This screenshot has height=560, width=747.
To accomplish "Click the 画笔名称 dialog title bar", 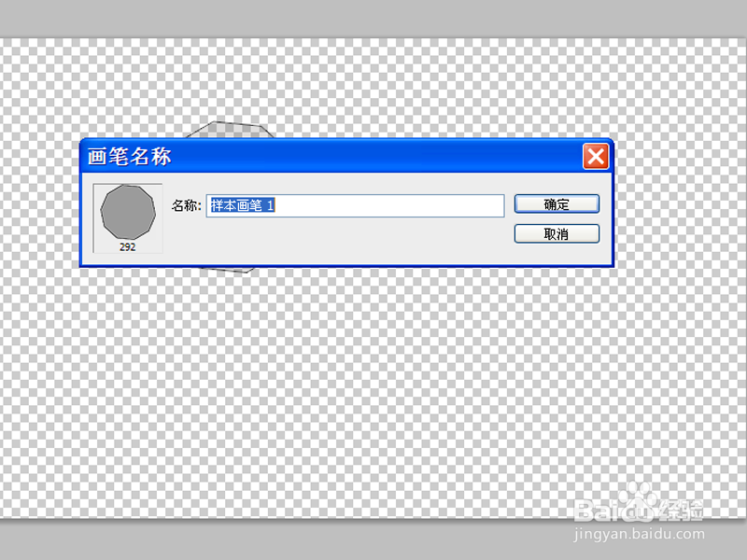I will tap(346, 156).
